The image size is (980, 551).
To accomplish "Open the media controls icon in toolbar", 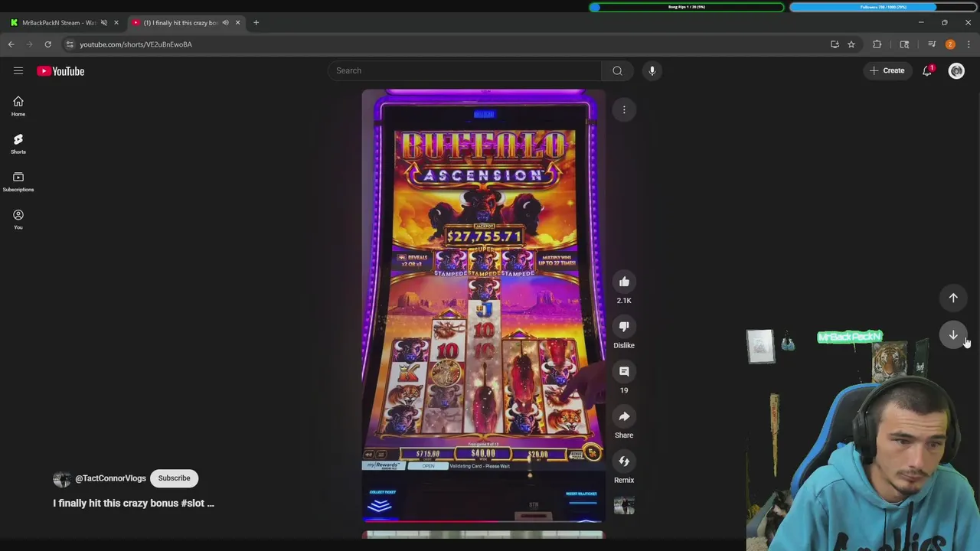I will click(x=932, y=44).
